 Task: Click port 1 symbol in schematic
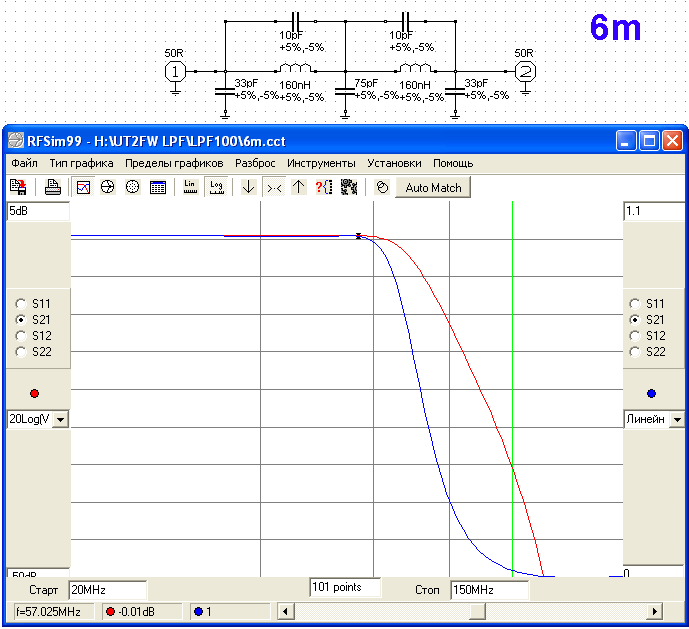click(175, 72)
